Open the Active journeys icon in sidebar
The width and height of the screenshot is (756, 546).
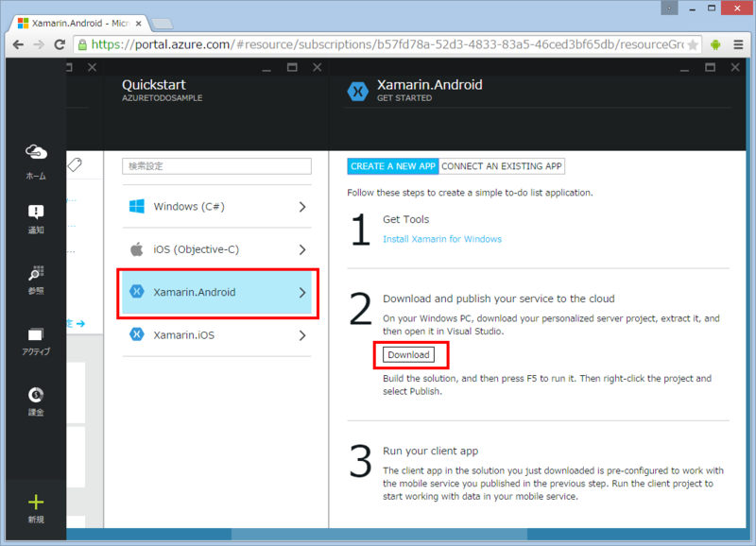coord(36,334)
